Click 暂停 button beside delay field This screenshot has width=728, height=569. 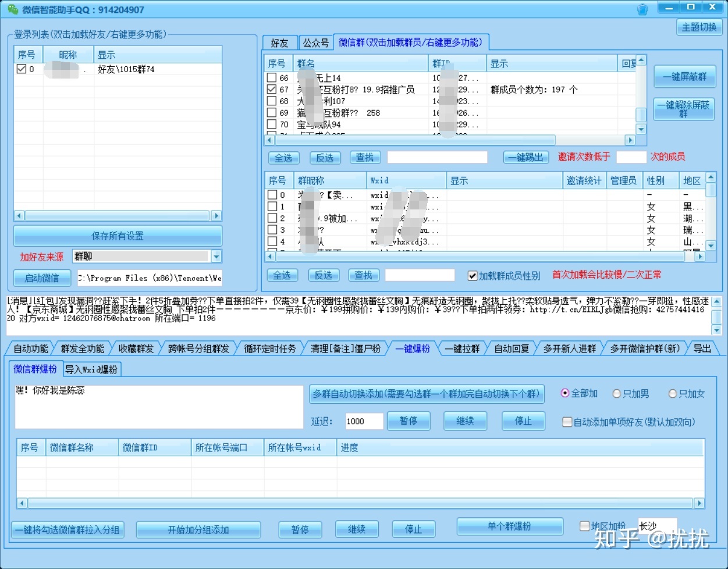pyautogui.click(x=409, y=421)
